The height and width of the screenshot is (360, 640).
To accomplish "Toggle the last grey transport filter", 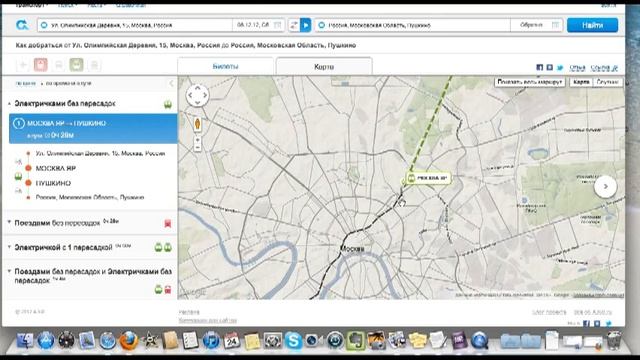I will click(x=94, y=64).
